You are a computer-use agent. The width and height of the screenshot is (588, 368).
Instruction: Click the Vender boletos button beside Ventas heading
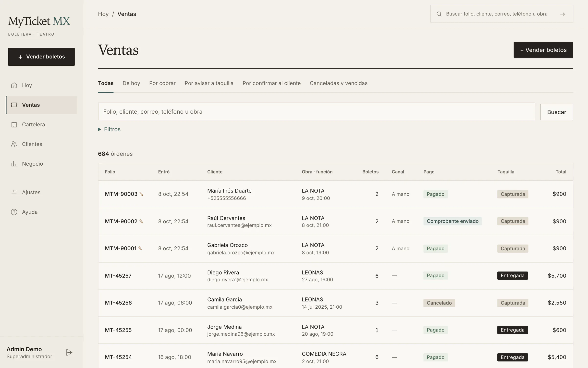pos(543,50)
